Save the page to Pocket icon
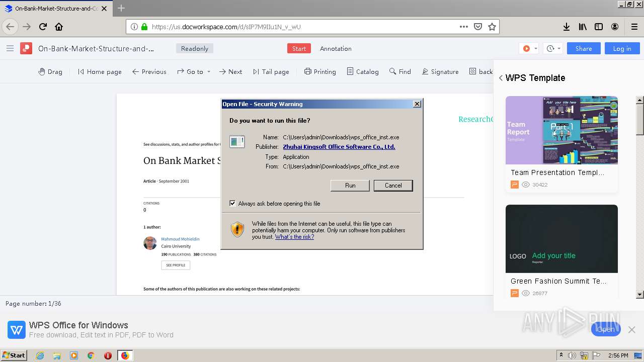This screenshot has height=362, width=644. pyautogui.click(x=478, y=27)
